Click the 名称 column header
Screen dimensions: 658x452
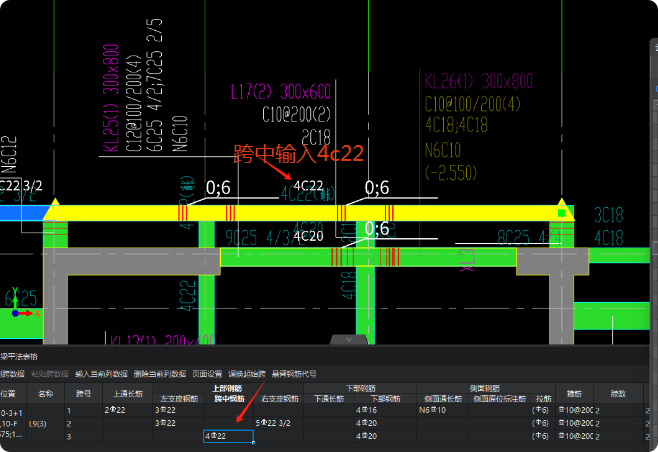point(45,394)
